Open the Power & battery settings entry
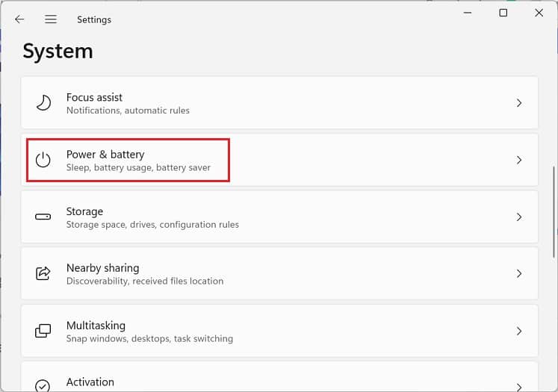558x392 pixels. point(279,160)
